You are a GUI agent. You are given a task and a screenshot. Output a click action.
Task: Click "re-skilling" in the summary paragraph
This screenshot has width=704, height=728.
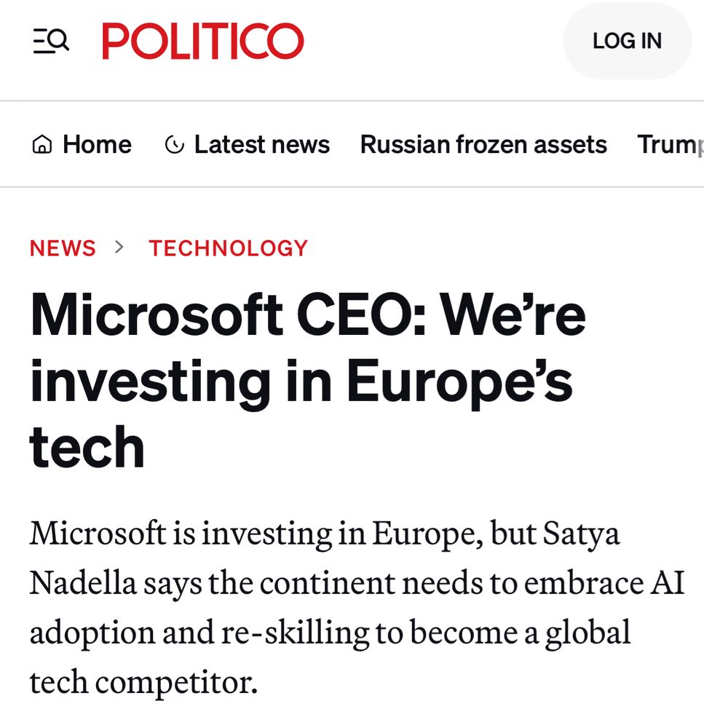[x=295, y=633]
